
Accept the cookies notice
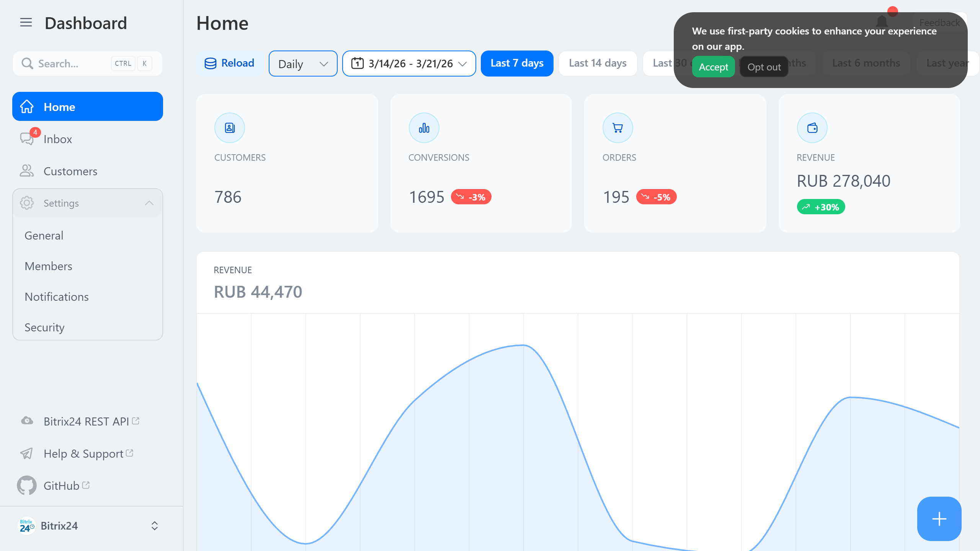click(x=713, y=67)
